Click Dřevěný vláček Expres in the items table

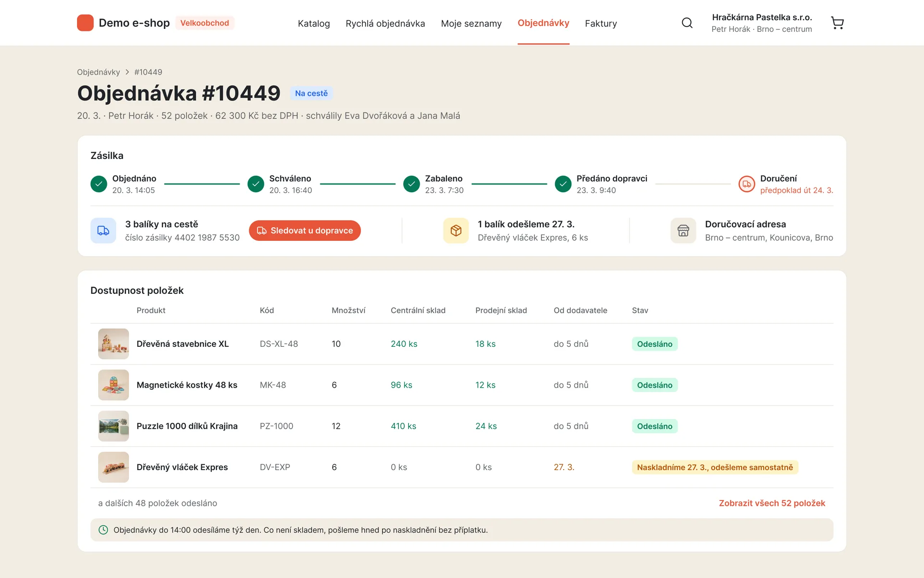[x=182, y=467]
